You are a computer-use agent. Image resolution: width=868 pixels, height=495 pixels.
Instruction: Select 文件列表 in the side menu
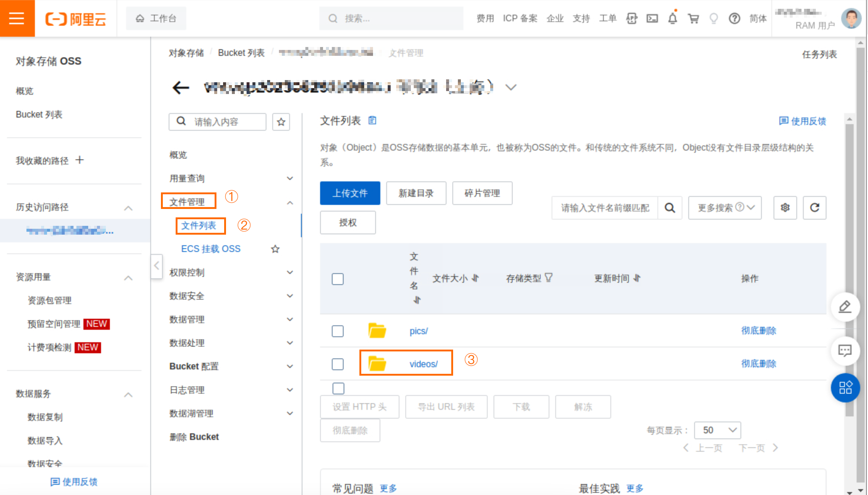point(199,225)
